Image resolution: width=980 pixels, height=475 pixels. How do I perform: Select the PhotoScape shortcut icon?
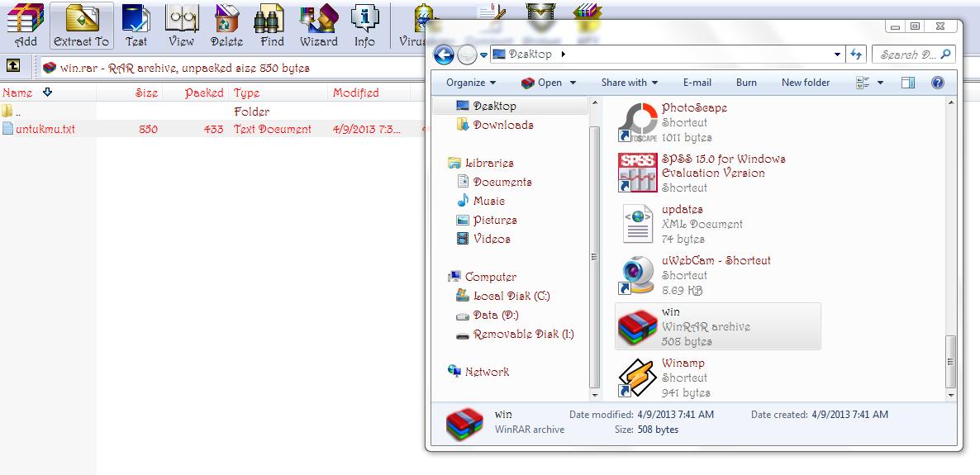[x=637, y=122]
